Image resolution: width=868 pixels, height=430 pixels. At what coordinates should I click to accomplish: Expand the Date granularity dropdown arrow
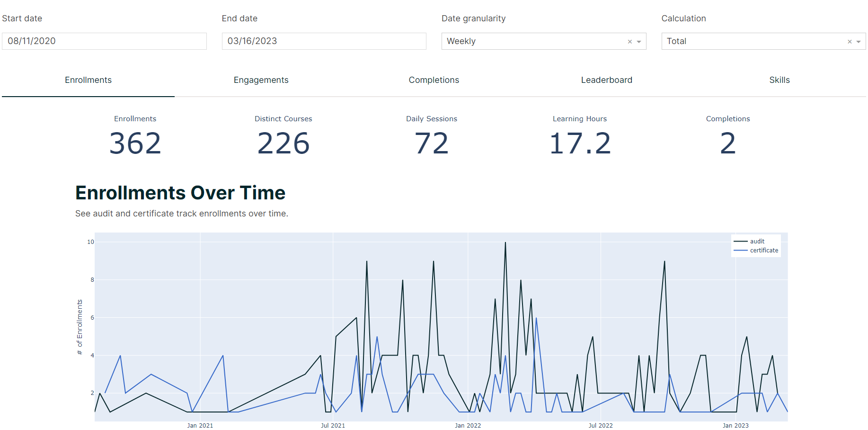pos(639,42)
